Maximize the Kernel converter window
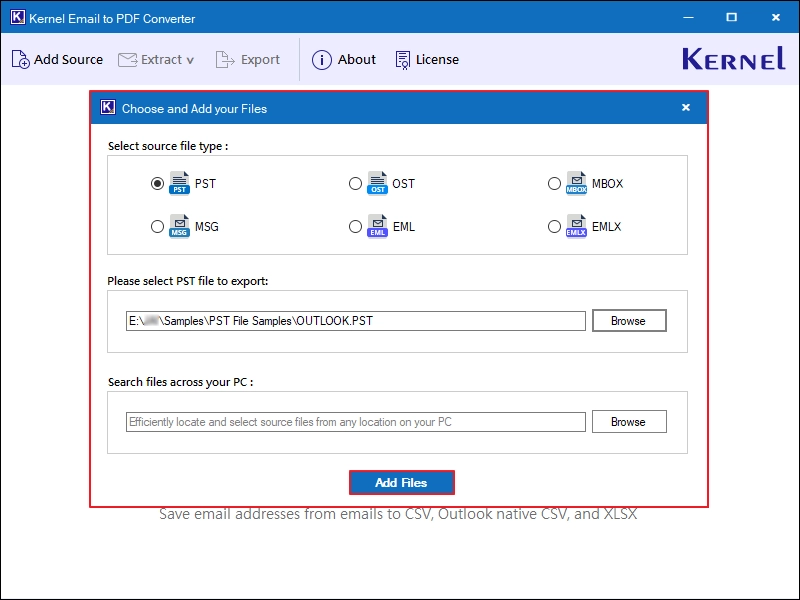 pyautogui.click(x=732, y=17)
